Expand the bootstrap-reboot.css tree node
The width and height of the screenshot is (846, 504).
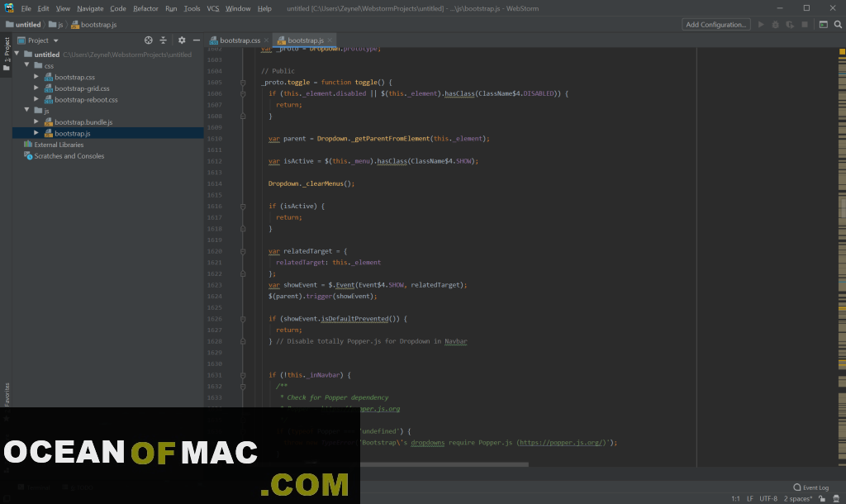36,99
